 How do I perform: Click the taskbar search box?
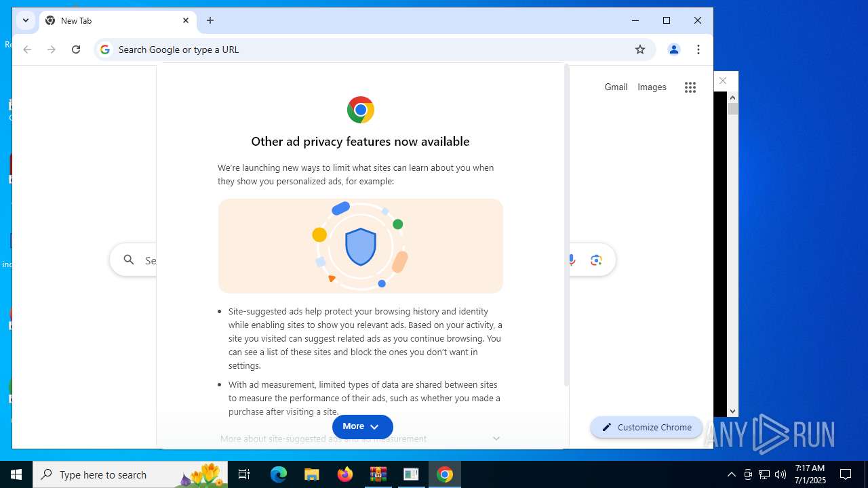[130, 474]
